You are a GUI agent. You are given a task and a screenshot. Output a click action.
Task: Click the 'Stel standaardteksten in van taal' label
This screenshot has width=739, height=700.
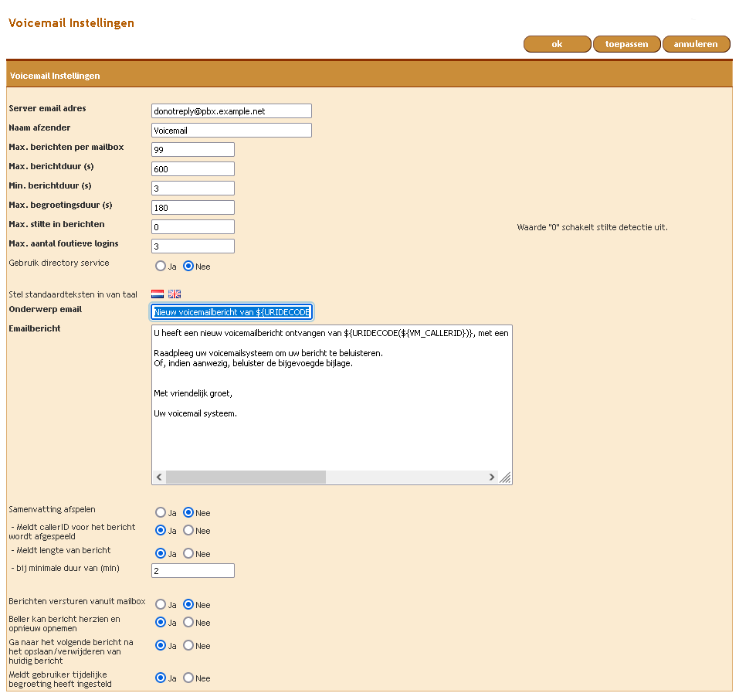click(x=73, y=294)
